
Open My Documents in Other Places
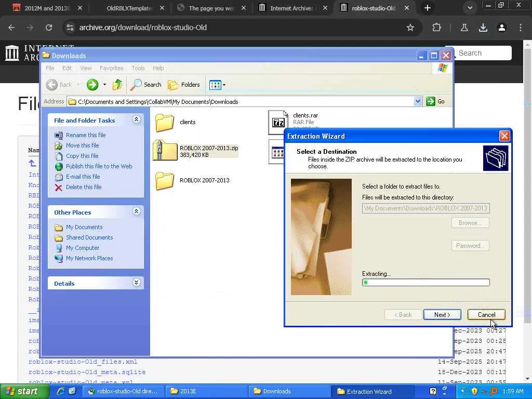84,227
